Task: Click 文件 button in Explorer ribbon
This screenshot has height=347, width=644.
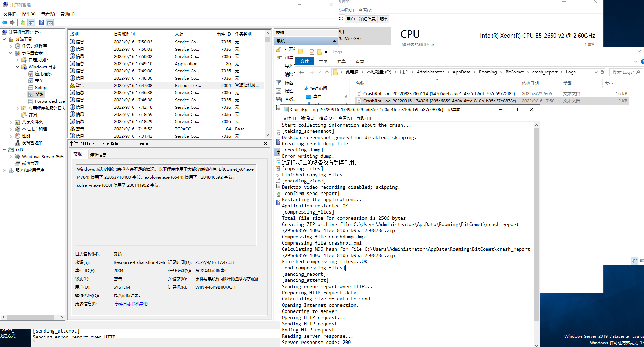Action: click(x=305, y=61)
